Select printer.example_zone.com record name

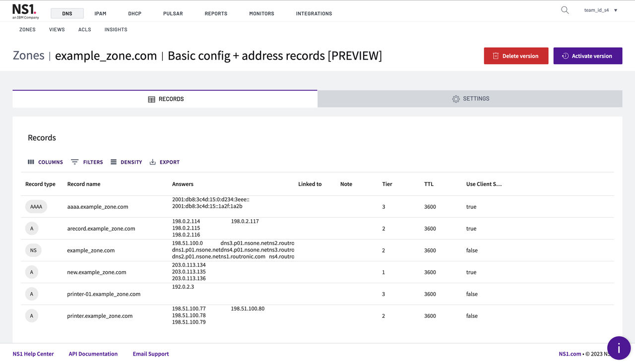(x=100, y=316)
